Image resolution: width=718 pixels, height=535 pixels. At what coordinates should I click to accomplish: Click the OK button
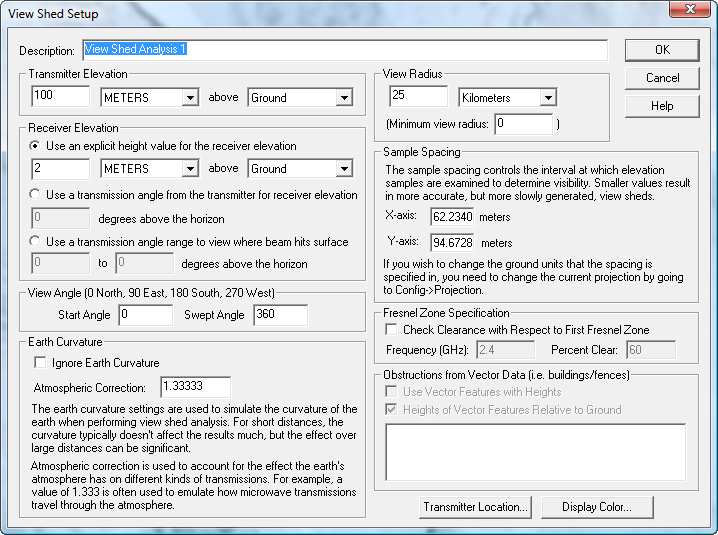click(x=662, y=50)
